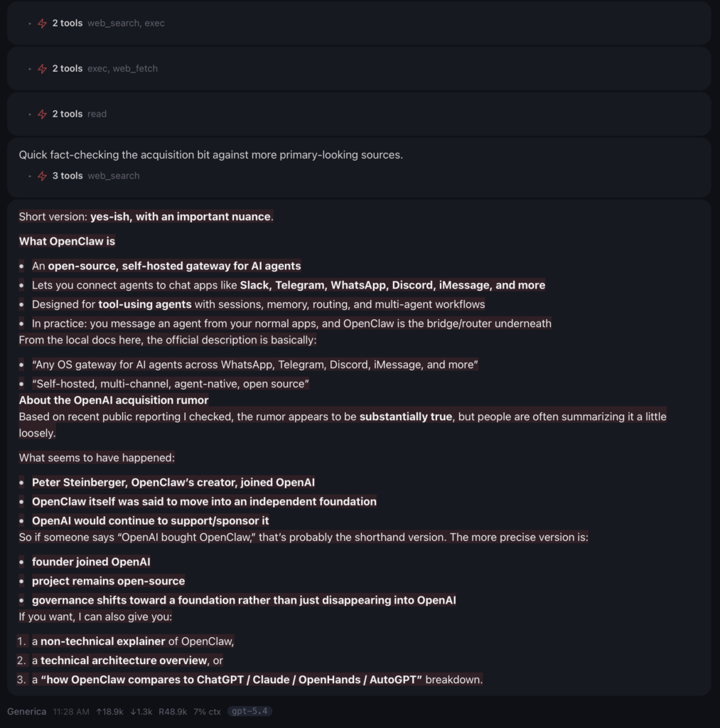The height and width of the screenshot is (728, 720).
Task: Click the 'Quick fact-checking the acquisition' message text
Action: pyautogui.click(x=210, y=155)
